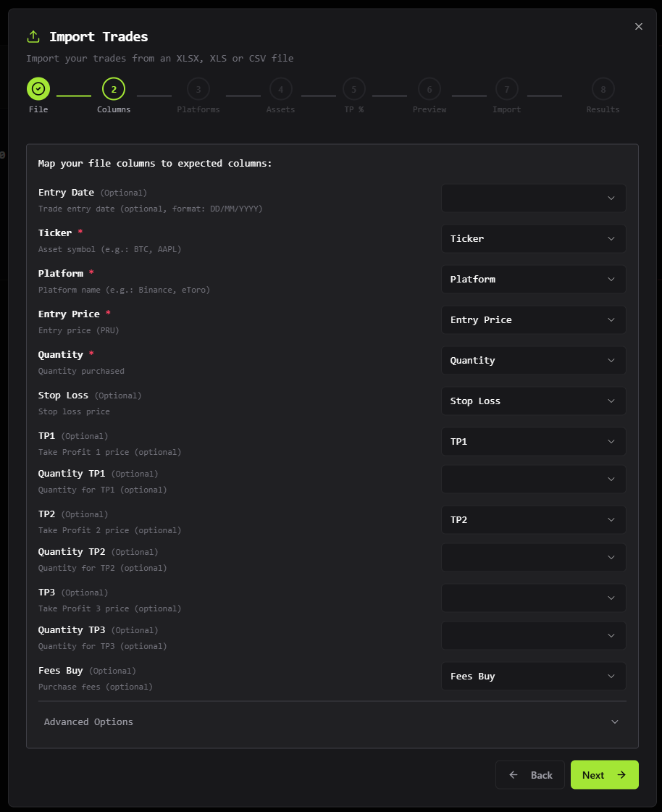Click the step 3 Platforms circle
662x812 pixels.
198,89
